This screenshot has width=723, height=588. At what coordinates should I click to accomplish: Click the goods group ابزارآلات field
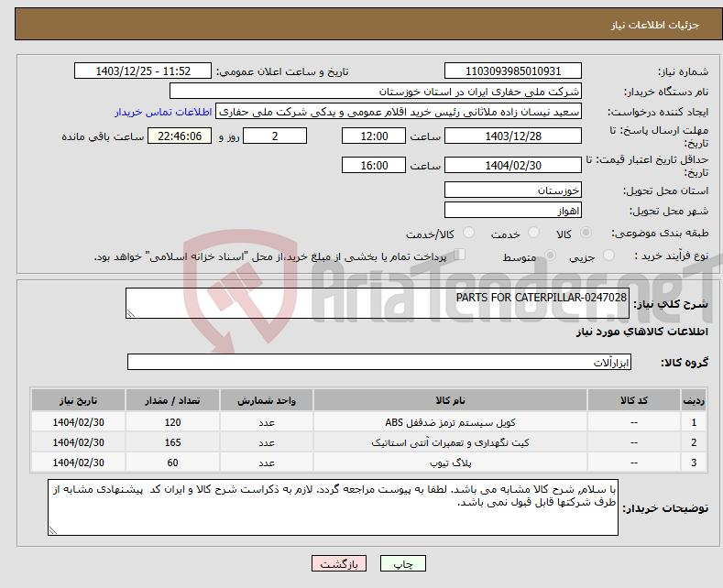[x=379, y=362]
